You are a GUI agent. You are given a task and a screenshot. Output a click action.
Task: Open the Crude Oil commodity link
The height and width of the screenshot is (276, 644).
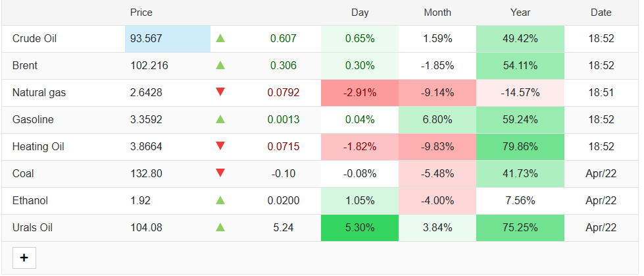(x=35, y=39)
